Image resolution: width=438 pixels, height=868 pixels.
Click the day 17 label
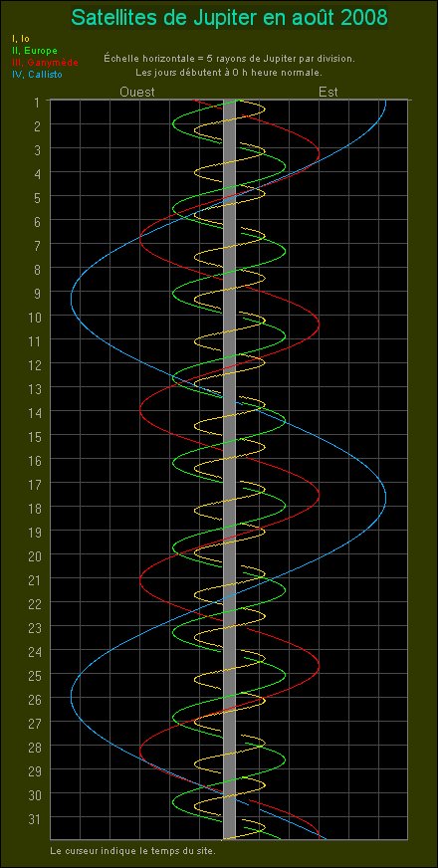[x=34, y=483]
